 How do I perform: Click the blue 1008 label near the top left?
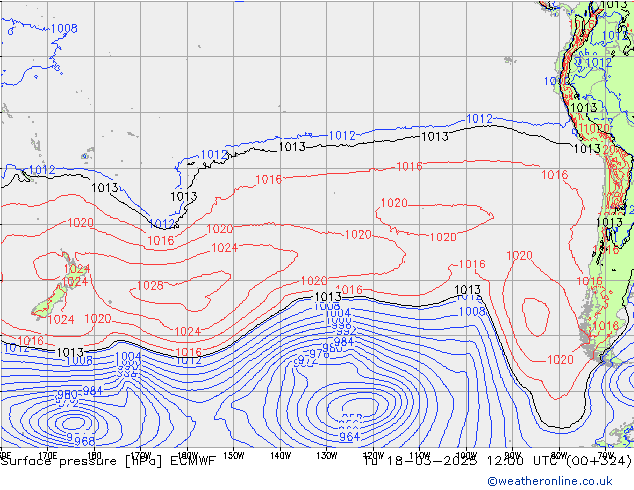(x=64, y=28)
